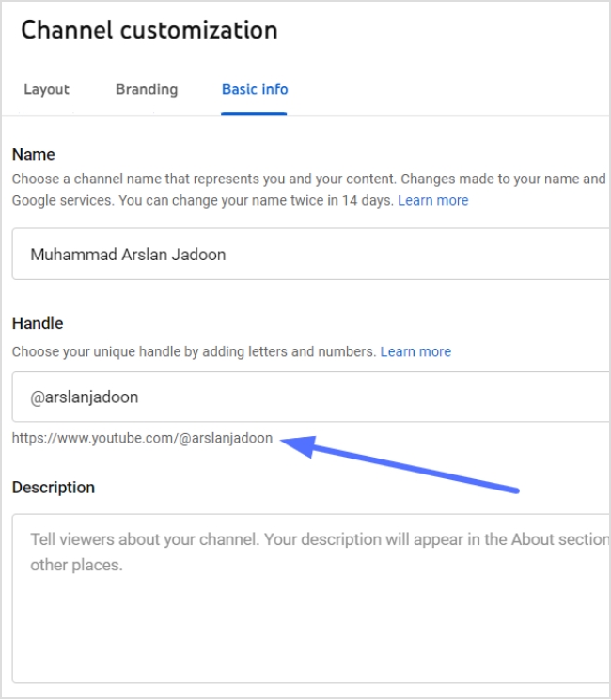
Task: Click the Channel customization heading
Action: coord(149,30)
